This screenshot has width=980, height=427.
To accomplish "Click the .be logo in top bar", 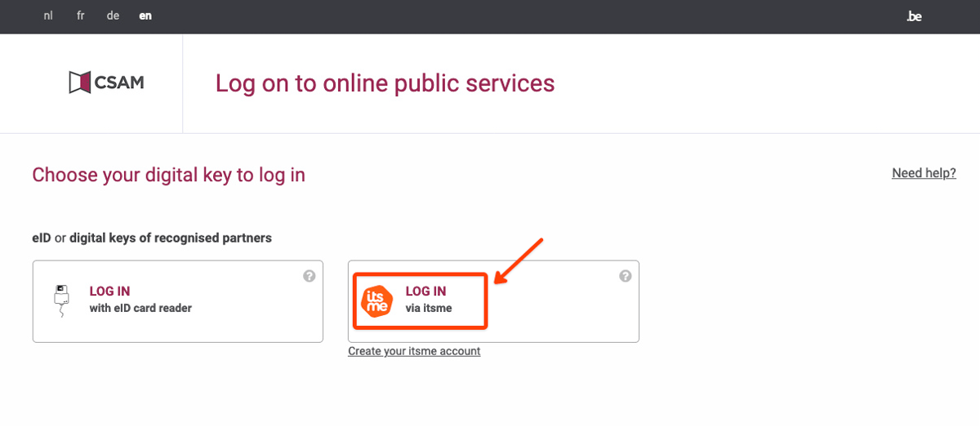I will click(914, 16).
